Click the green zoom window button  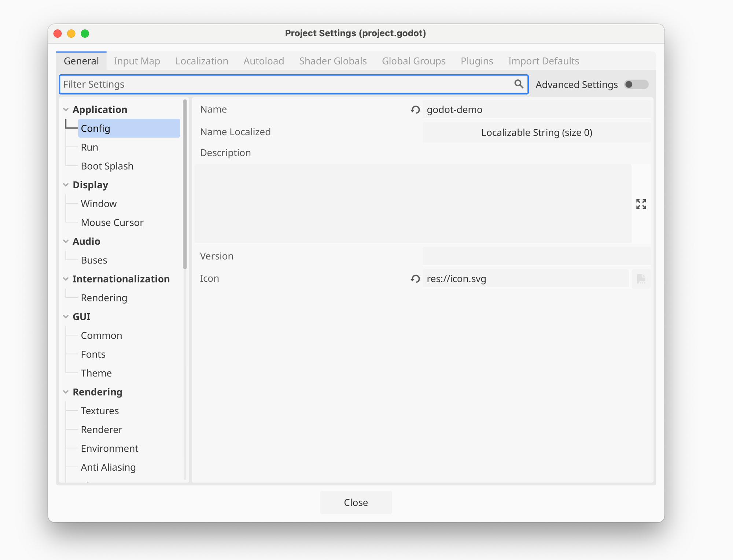coord(85,34)
